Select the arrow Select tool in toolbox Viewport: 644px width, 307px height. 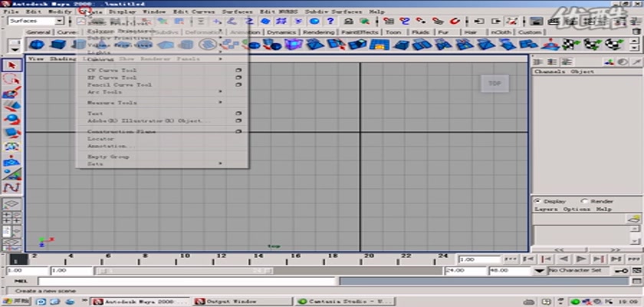[12, 65]
